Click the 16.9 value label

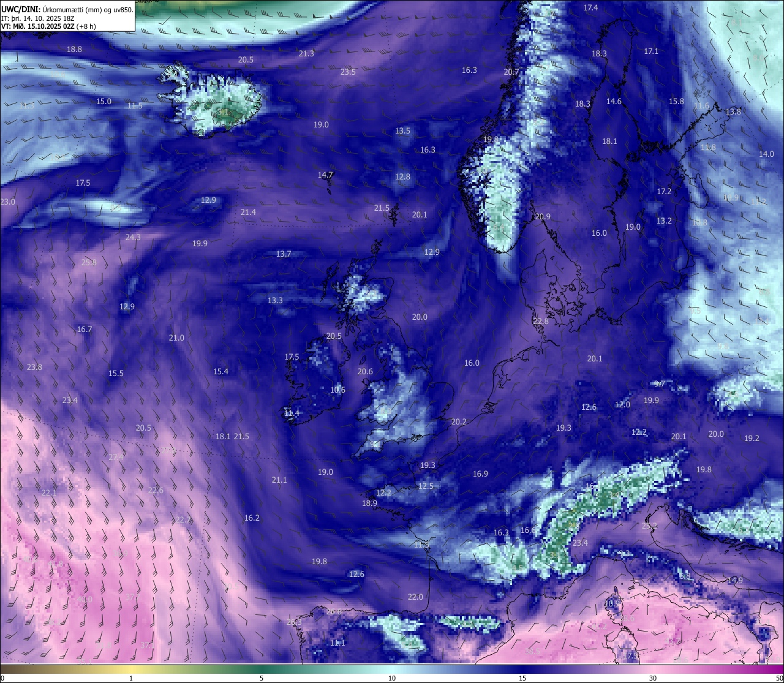click(x=480, y=474)
